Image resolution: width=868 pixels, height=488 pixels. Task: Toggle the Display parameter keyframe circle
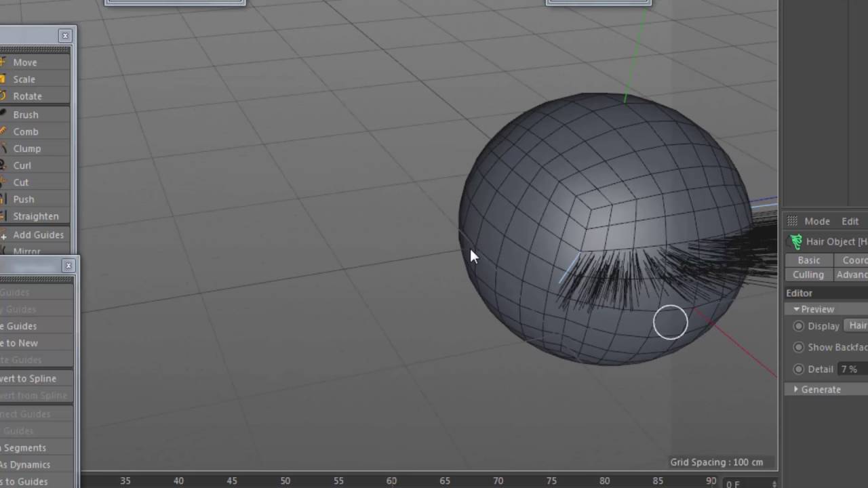click(x=798, y=326)
